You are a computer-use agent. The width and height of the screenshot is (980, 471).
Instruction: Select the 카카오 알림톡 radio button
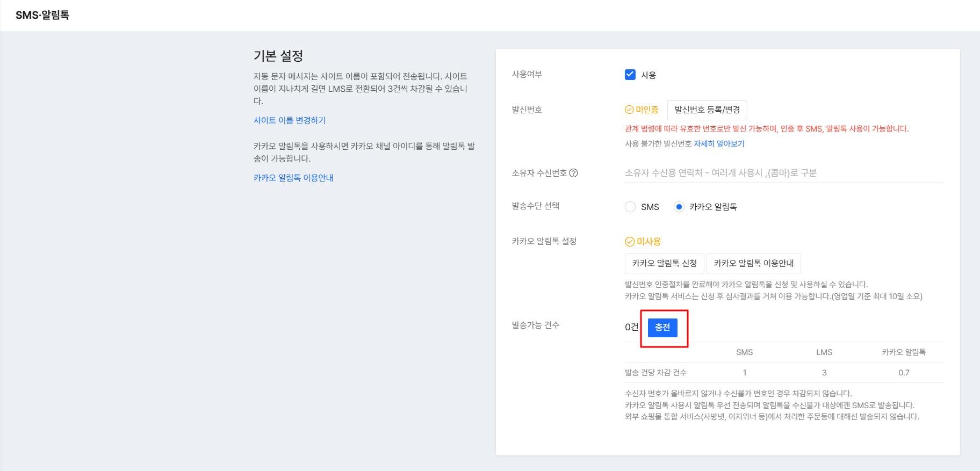coord(679,207)
